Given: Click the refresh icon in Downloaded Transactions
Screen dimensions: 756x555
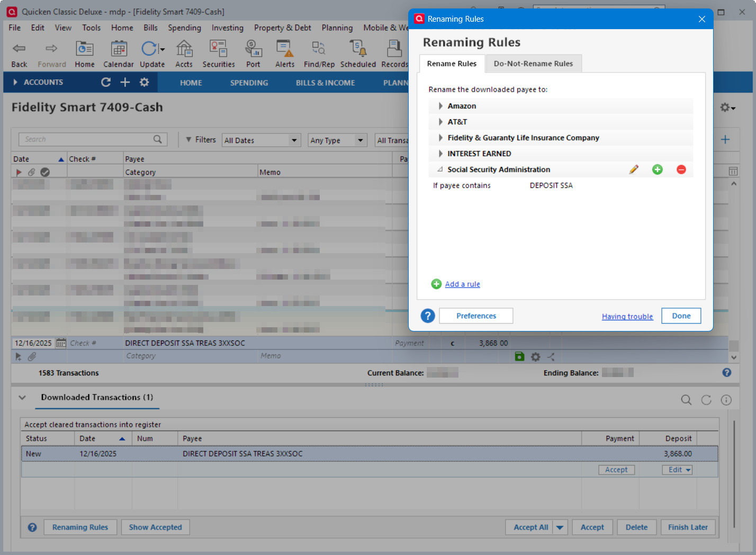Looking at the screenshot, I should click(x=706, y=400).
